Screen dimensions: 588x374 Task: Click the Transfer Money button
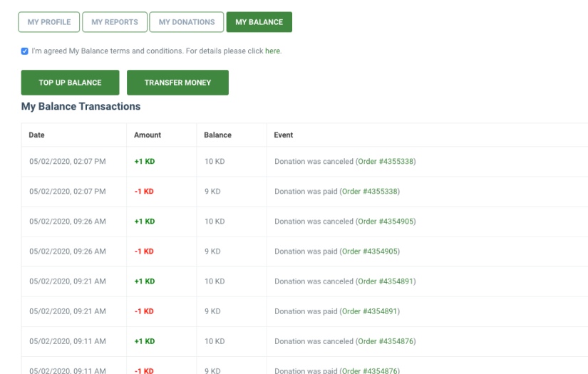click(x=177, y=83)
